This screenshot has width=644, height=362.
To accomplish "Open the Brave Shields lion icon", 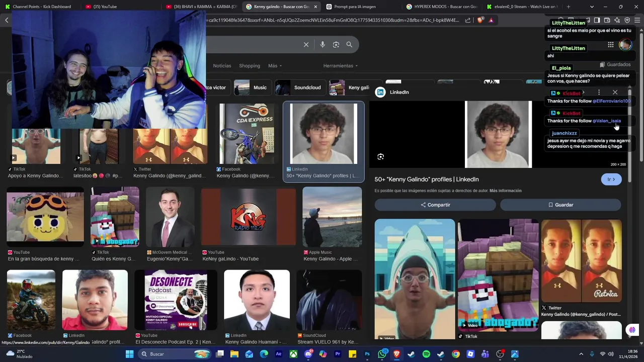I will point(480,20).
